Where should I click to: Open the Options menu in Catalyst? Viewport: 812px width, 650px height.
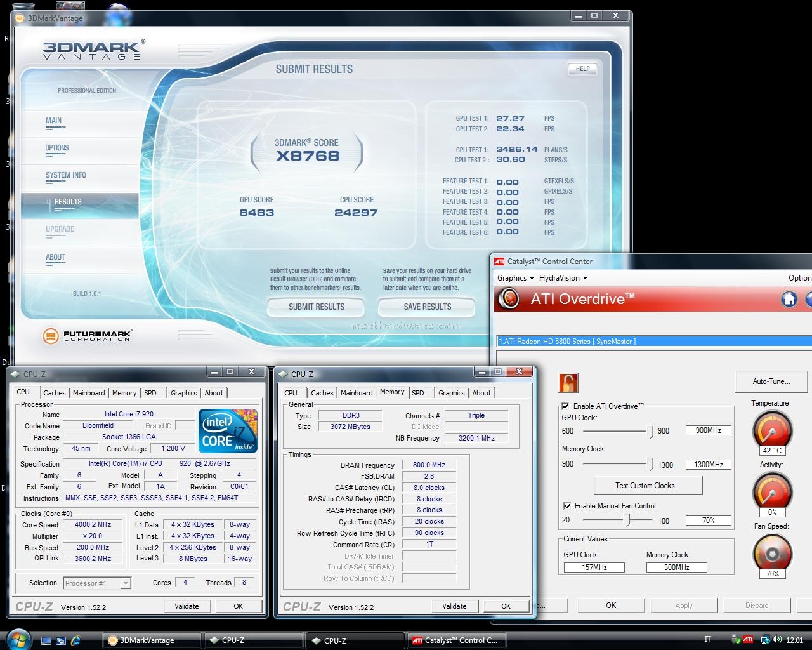(x=799, y=278)
